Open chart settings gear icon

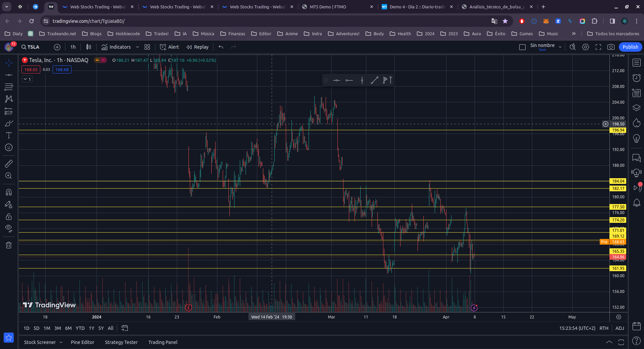585,47
